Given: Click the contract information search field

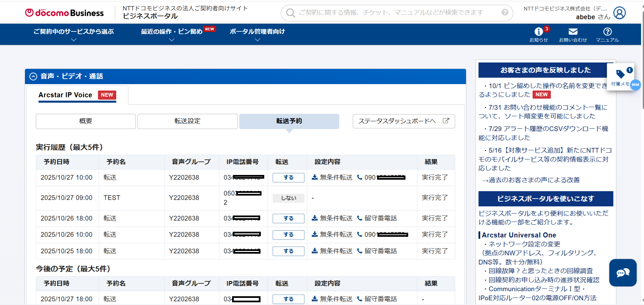Looking at the screenshot, I should pyautogui.click(x=392, y=13).
